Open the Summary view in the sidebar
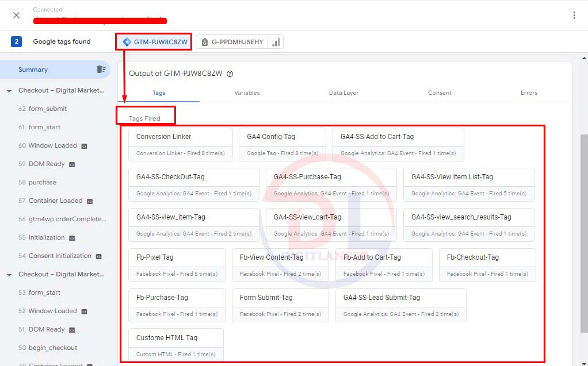The image size is (588, 366). pyautogui.click(x=55, y=70)
